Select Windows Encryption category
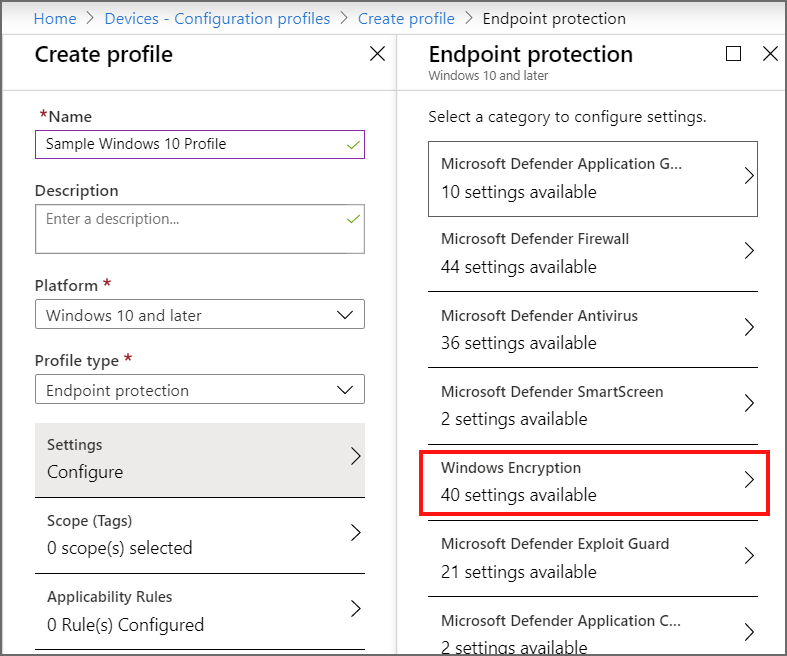 pyautogui.click(x=593, y=481)
